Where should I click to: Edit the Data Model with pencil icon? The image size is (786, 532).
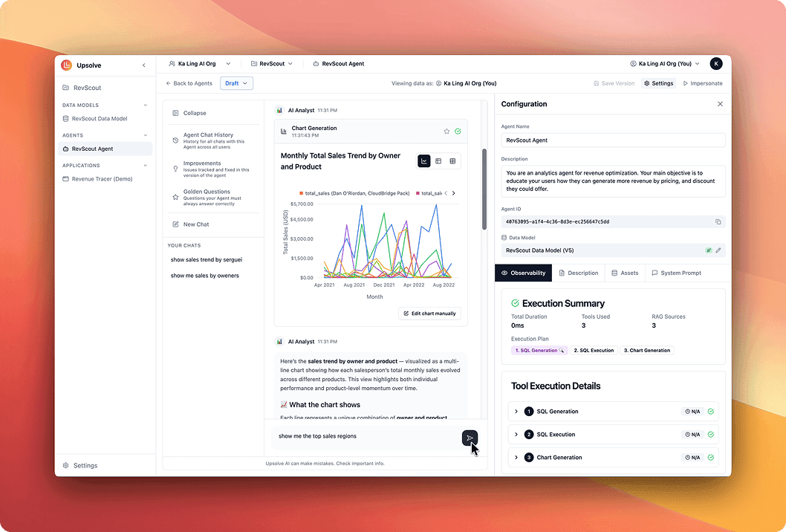point(718,250)
